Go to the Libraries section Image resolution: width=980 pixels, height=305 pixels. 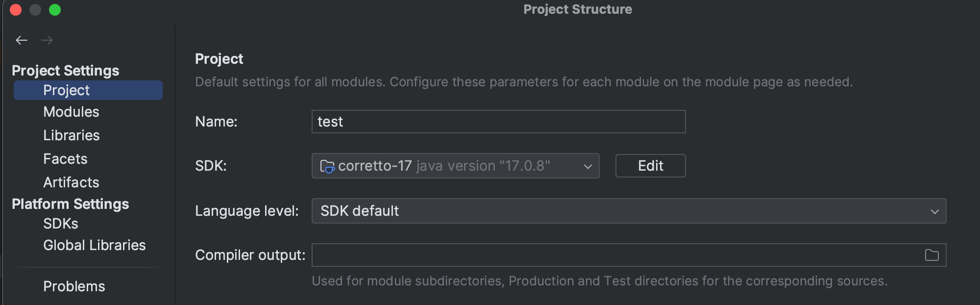72,135
